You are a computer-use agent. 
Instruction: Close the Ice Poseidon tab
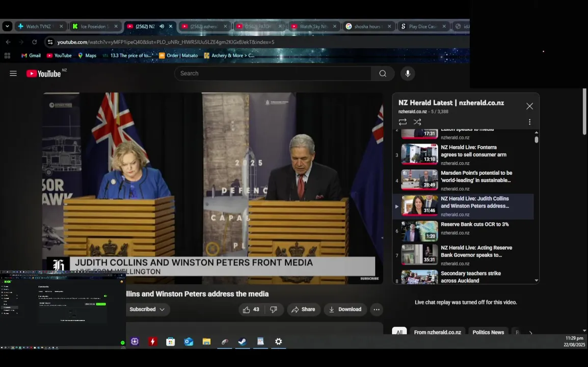[x=116, y=27]
